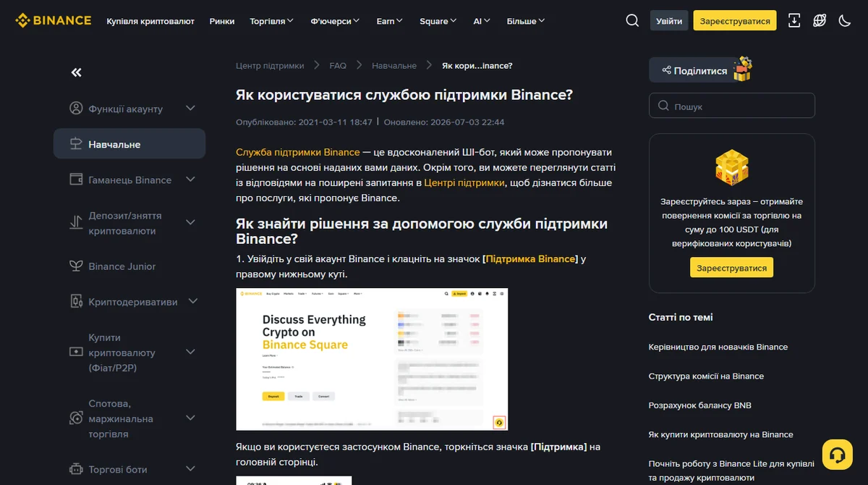Click the Binance Junior sprout icon
The width and height of the screenshot is (868, 485).
(x=76, y=266)
